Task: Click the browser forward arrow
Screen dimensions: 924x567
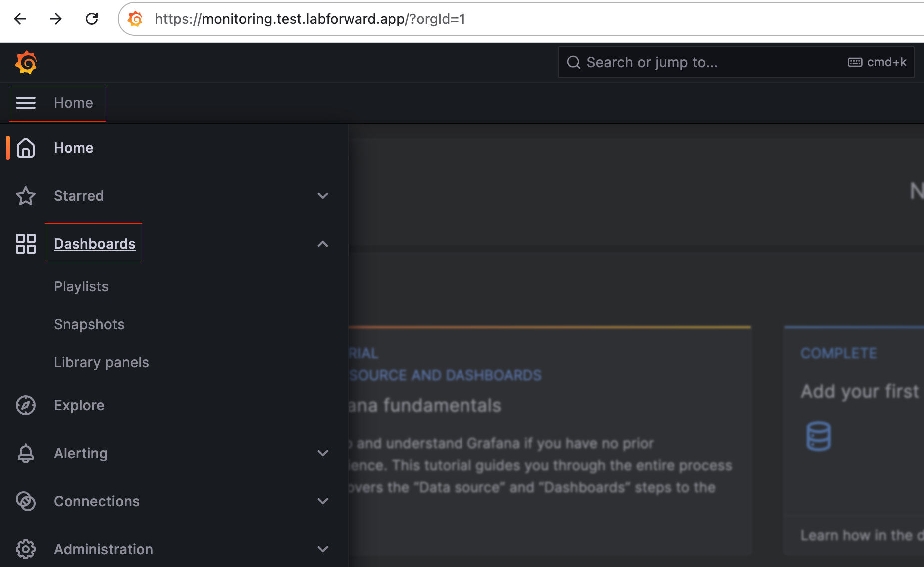Action: (56, 19)
